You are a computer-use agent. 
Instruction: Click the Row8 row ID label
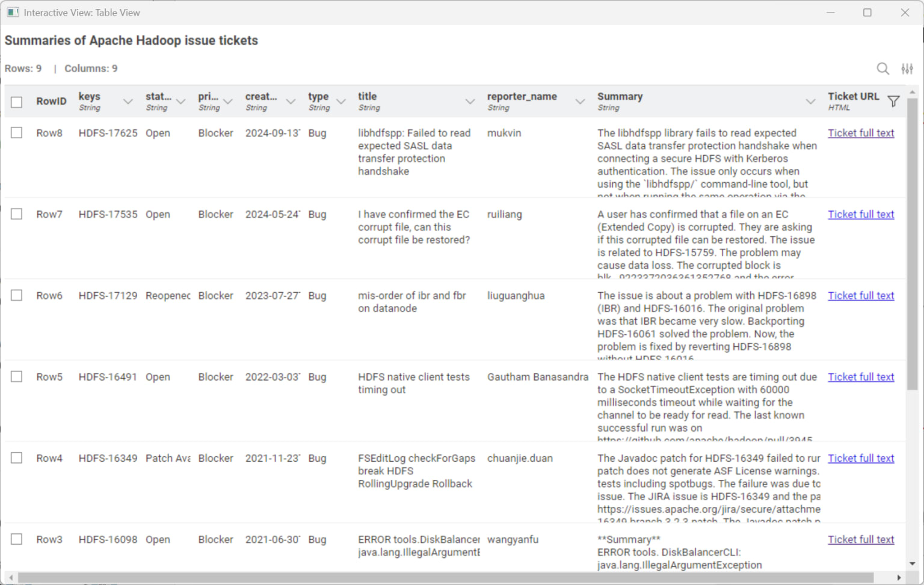point(49,133)
